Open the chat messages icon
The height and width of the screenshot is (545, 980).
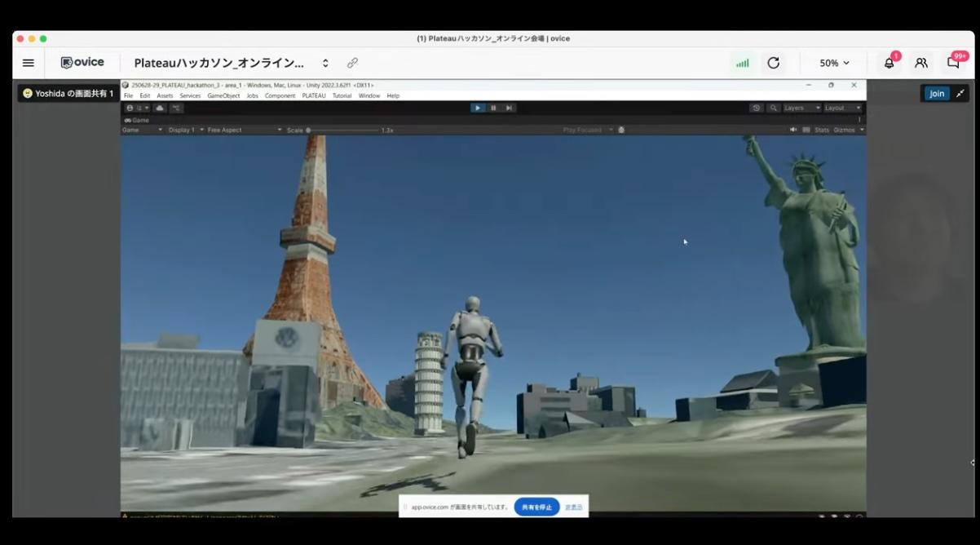tap(953, 63)
